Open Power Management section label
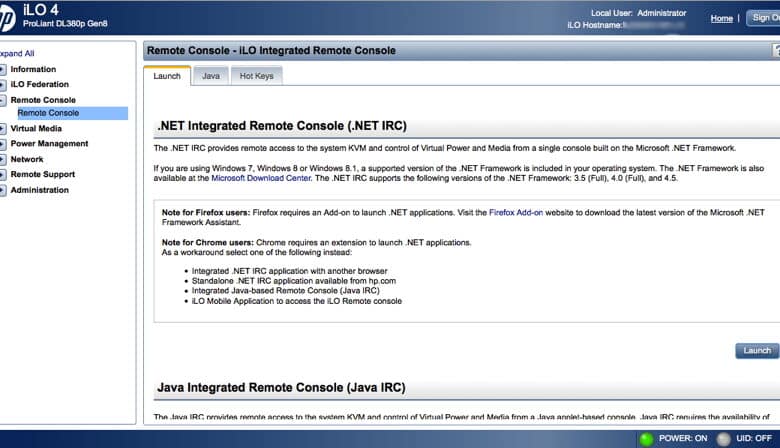Screen dimensions: 780x448 [49, 144]
